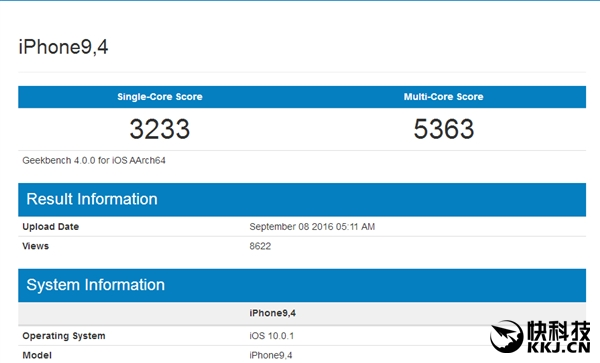
Task: Click the Result Information section header
Action: (302, 200)
